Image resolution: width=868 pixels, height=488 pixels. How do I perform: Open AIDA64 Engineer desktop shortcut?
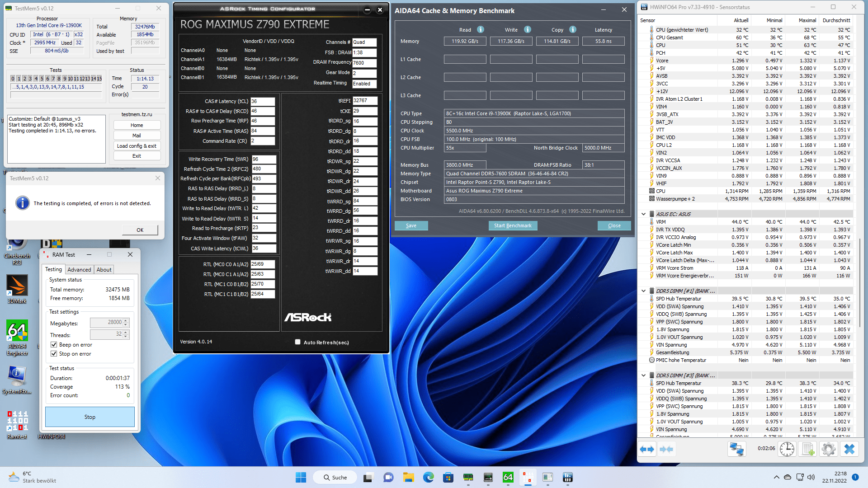[x=17, y=338]
